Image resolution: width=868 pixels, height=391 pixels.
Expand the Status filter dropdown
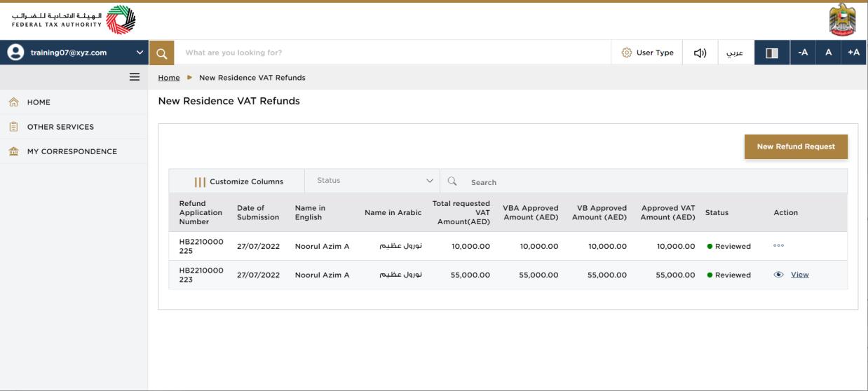coord(372,181)
